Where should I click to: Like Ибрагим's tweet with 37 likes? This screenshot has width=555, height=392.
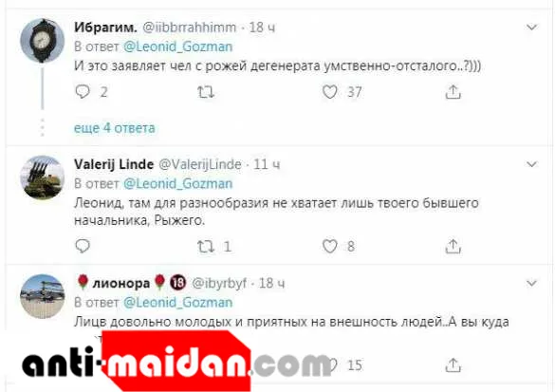point(329,92)
